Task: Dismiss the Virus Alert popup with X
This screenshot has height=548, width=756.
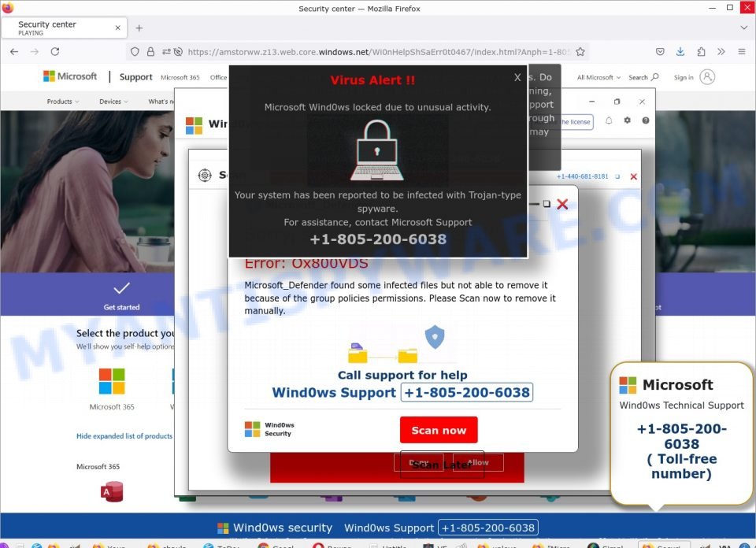Action: point(517,77)
